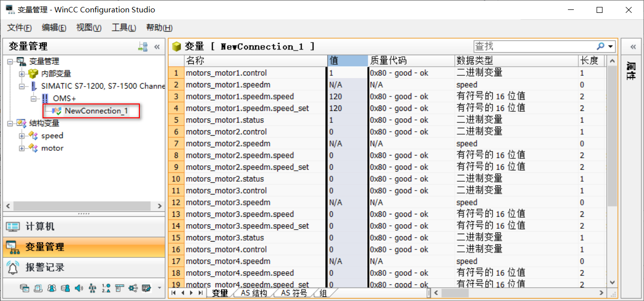Viewport: 644px width, 301px height.
Task: Expand the 内部变量 tree node
Action: tap(22, 74)
